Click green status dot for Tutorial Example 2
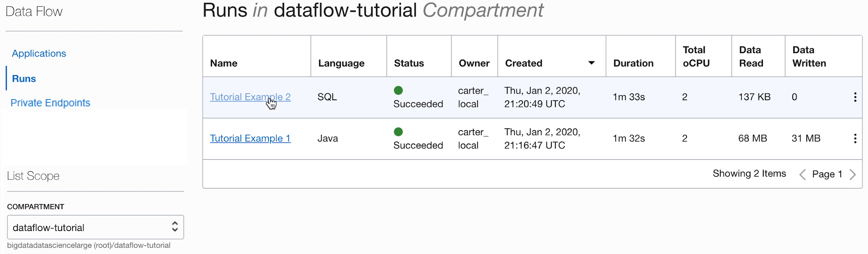 tap(398, 91)
